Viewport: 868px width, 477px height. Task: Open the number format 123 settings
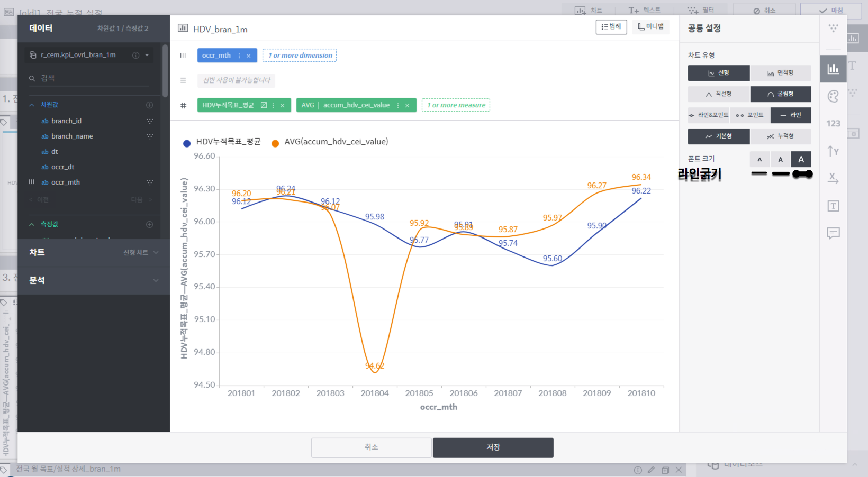[833, 123]
